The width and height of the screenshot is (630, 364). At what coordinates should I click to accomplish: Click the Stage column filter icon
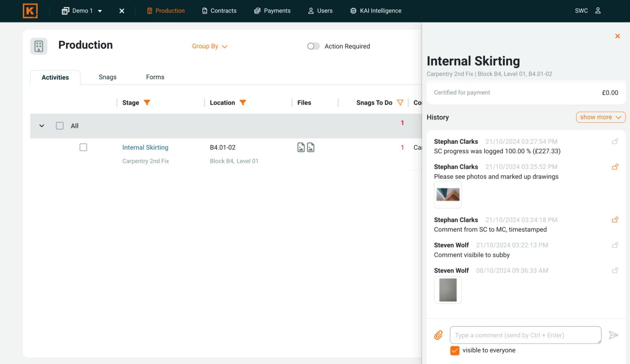[x=147, y=103]
